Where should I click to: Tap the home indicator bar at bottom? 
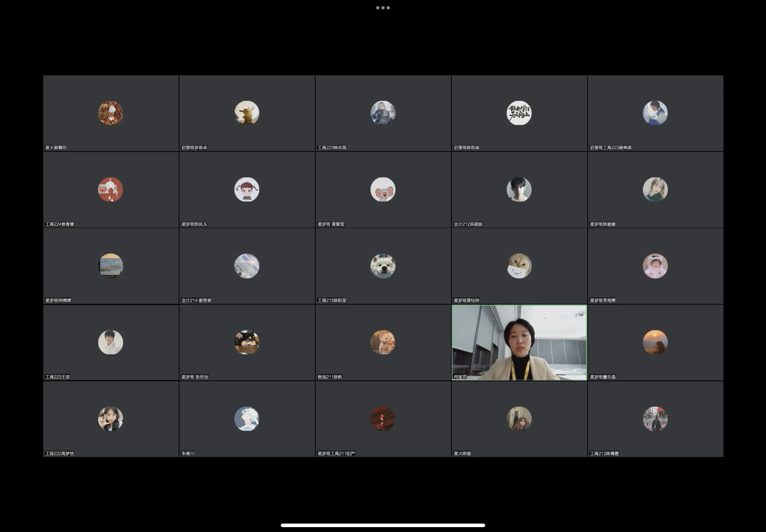383,525
